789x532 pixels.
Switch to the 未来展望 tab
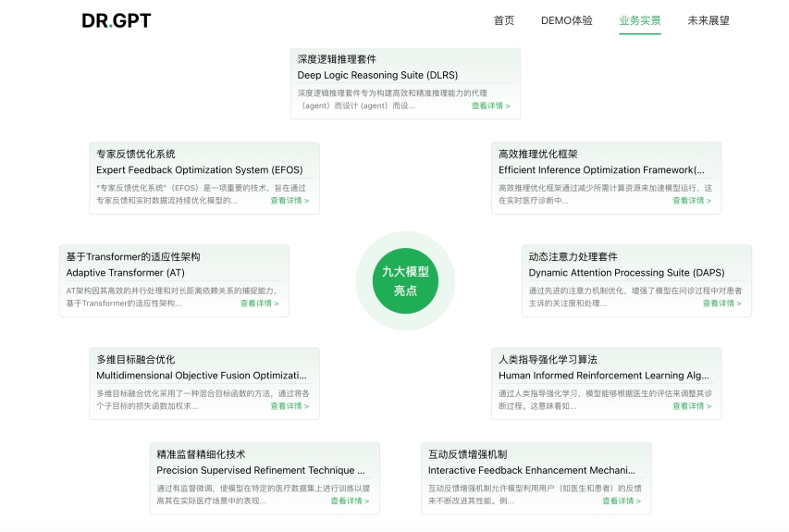708,20
